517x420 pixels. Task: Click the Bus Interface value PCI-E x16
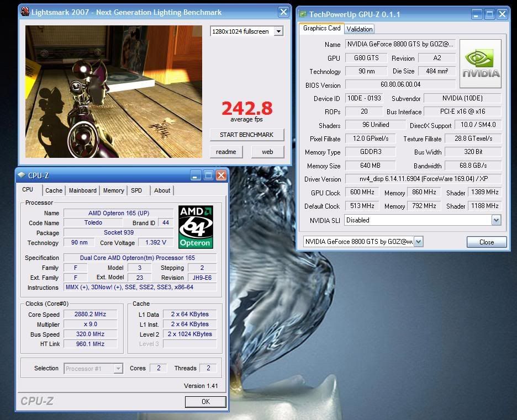pyautogui.click(x=463, y=111)
